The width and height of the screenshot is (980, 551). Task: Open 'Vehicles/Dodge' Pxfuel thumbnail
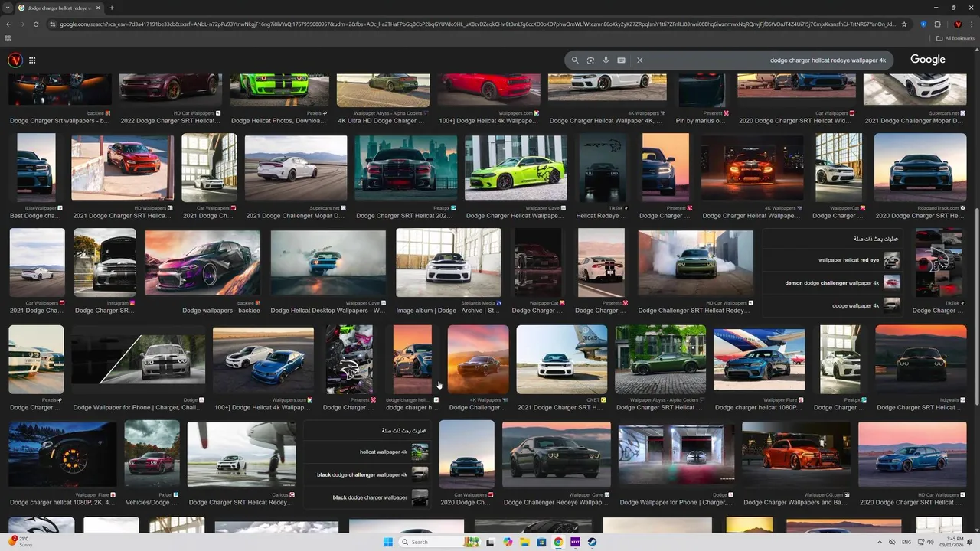tap(152, 455)
